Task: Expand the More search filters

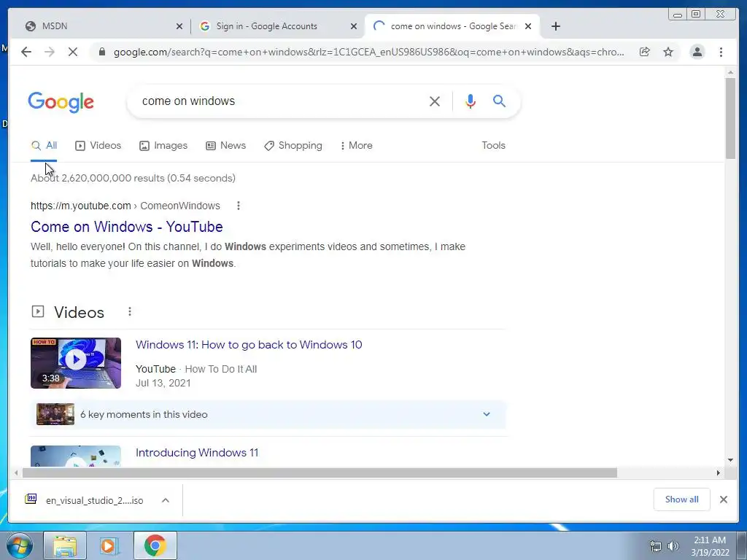Action: [x=356, y=145]
